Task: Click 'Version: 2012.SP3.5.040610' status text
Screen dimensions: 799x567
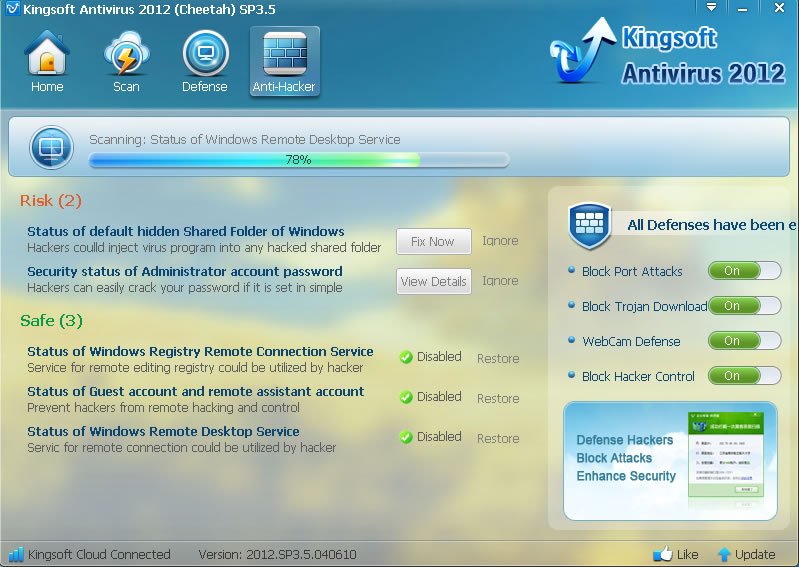Action: click(278, 554)
